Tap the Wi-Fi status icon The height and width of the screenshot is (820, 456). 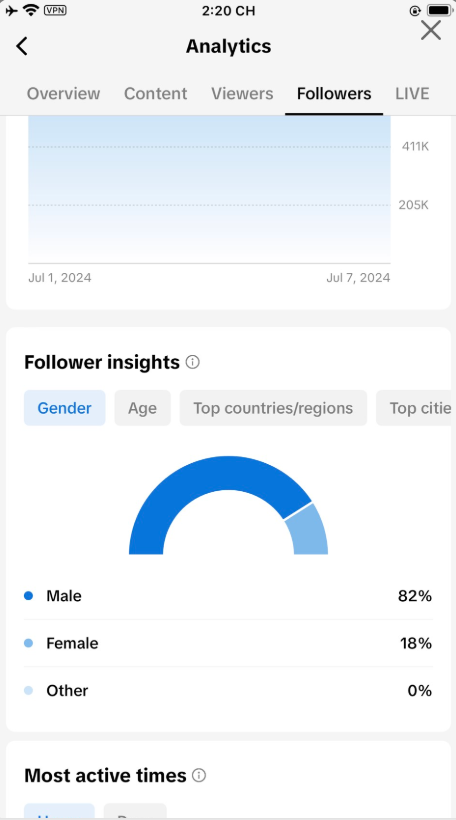[32, 9]
